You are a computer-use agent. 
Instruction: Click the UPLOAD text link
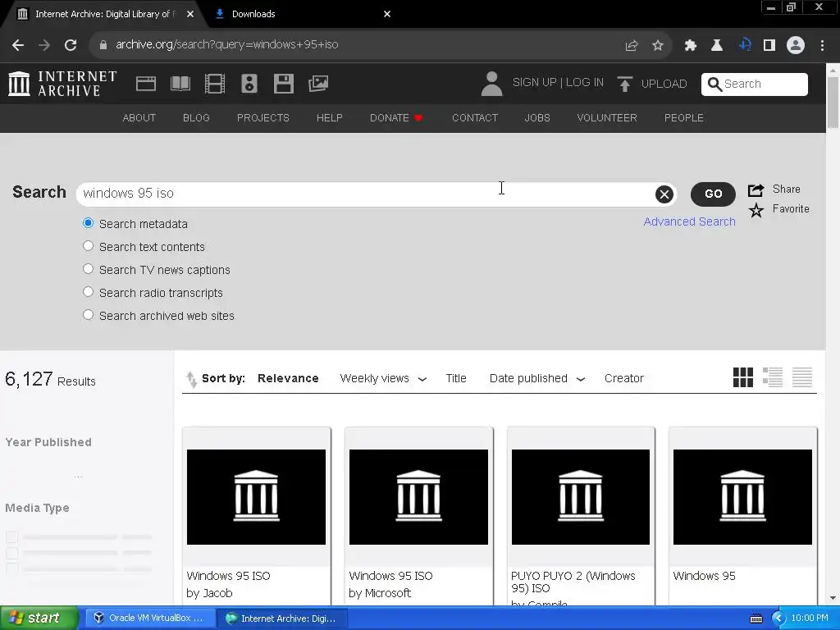click(664, 84)
